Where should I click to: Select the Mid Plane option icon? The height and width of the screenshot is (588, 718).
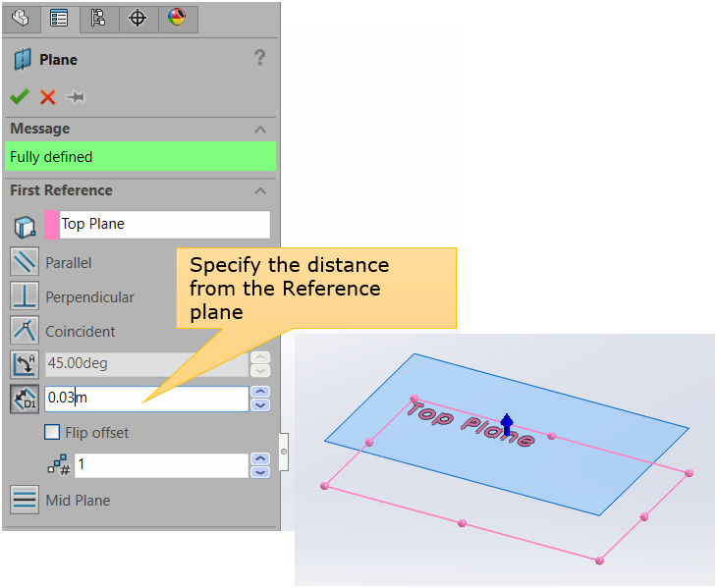(25, 500)
